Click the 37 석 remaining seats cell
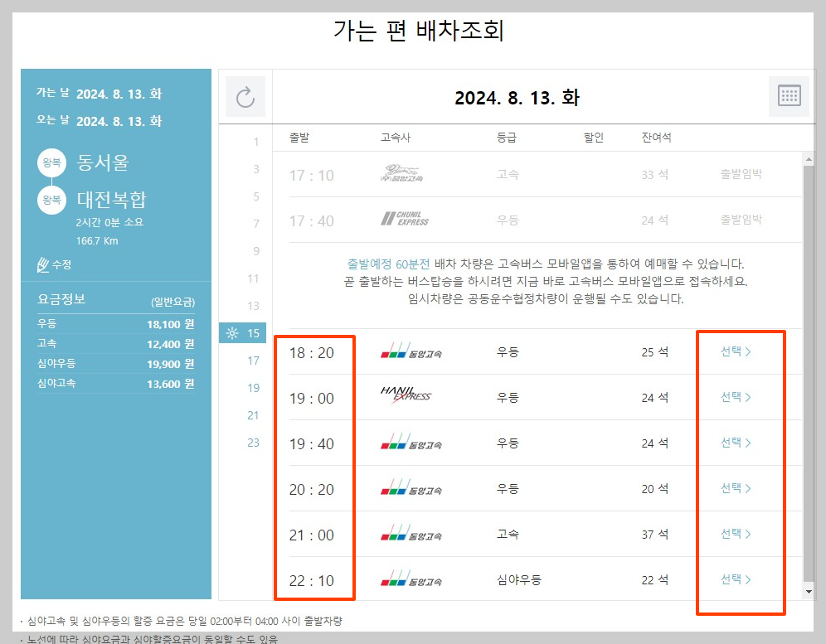The height and width of the screenshot is (644, 826). (655, 535)
